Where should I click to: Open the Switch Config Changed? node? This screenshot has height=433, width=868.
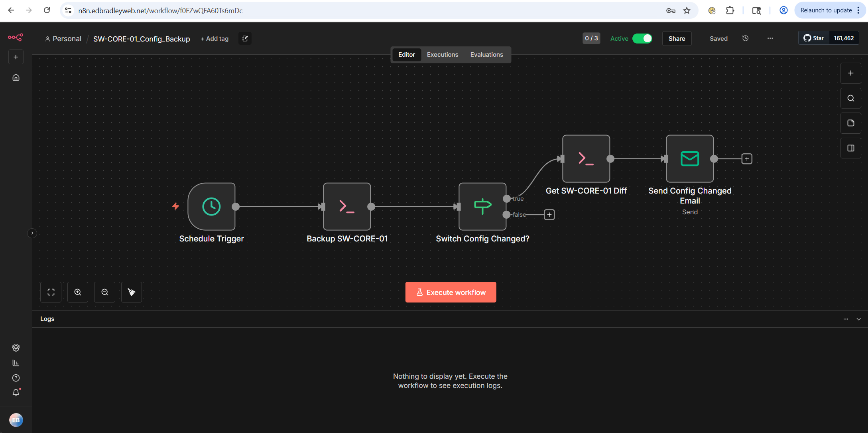click(x=482, y=206)
